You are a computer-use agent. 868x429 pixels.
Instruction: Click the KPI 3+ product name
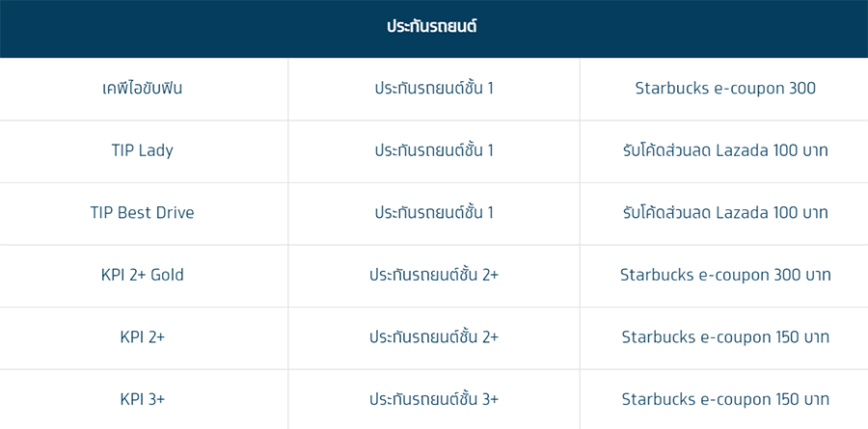tap(143, 399)
